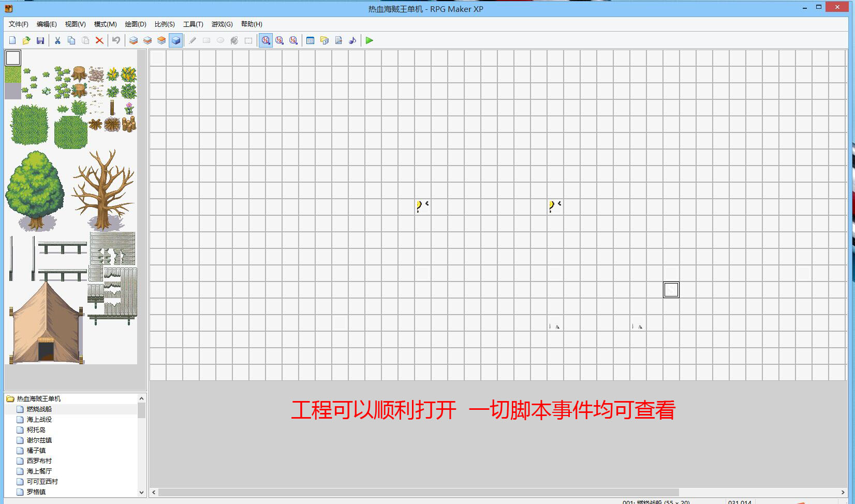
Task: Set zoom scale to 1:2
Action: (x=279, y=40)
